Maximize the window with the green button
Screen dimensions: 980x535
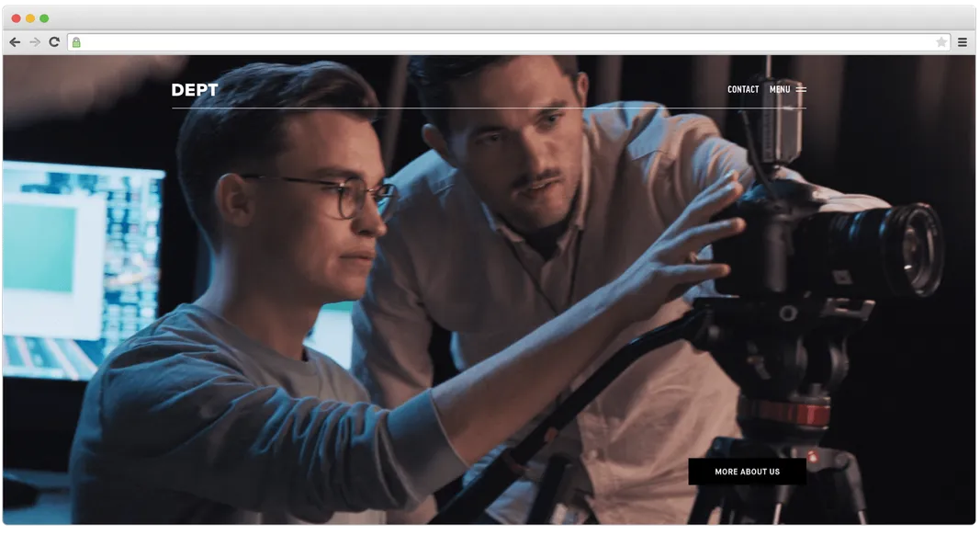[x=44, y=18]
